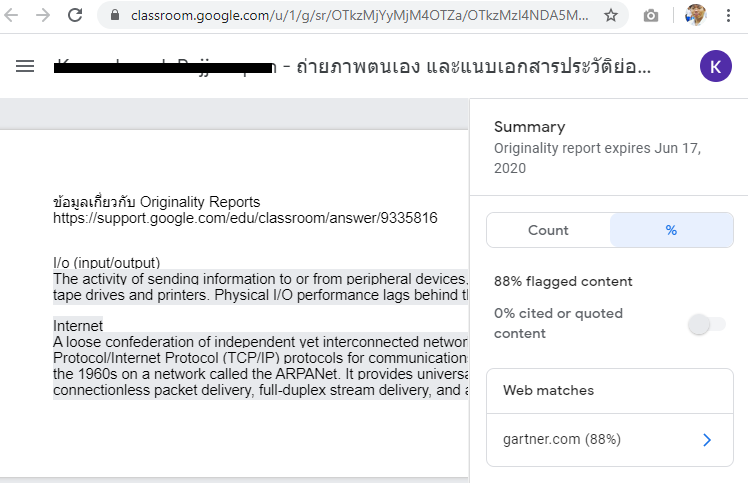Open the Classroom hamburger main menu
Screen dimensions: 748x483
[x=25, y=66]
